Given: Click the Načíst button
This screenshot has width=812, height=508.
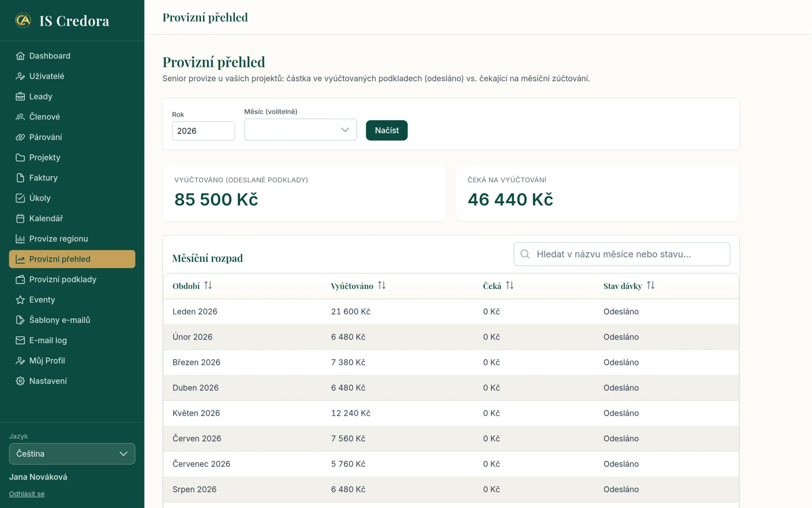Looking at the screenshot, I should pyautogui.click(x=387, y=130).
